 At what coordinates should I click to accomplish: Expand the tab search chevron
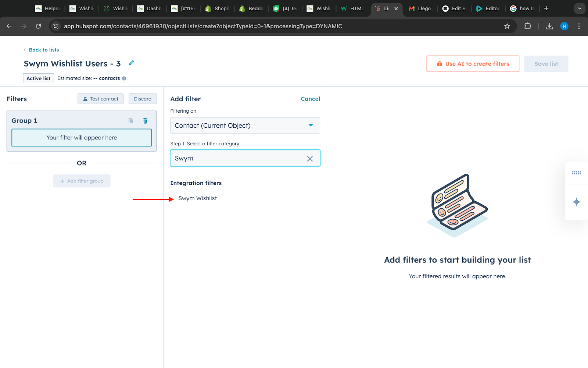(x=580, y=8)
